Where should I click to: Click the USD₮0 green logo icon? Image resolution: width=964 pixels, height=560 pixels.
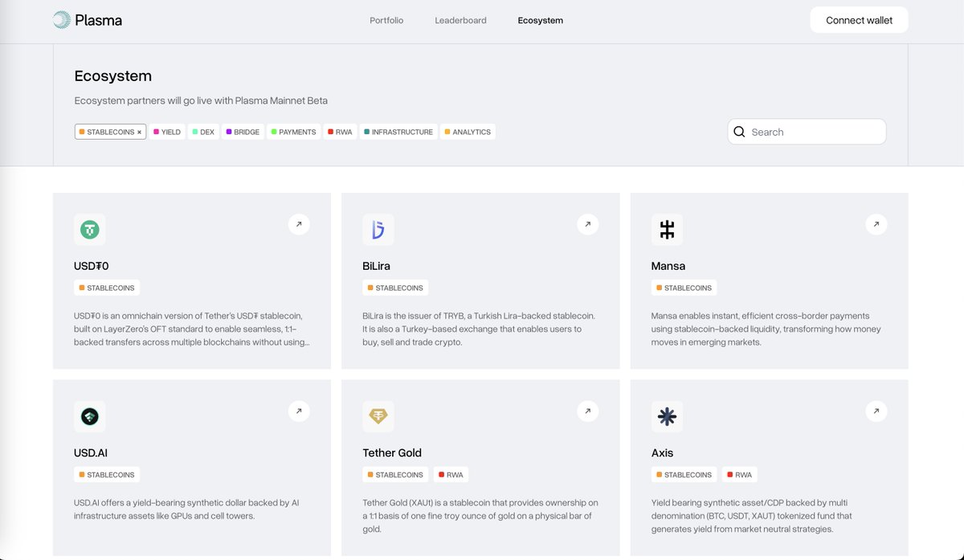coord(89,230)
